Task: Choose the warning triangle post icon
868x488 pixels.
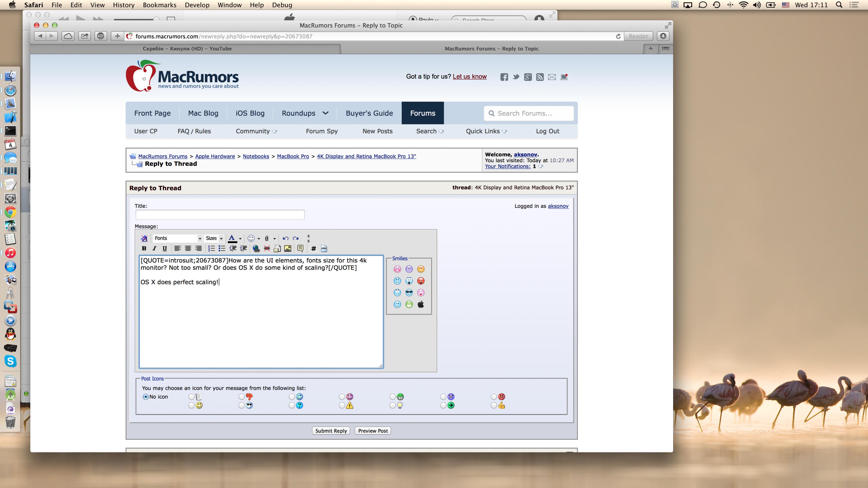Action: coord(342,406)
